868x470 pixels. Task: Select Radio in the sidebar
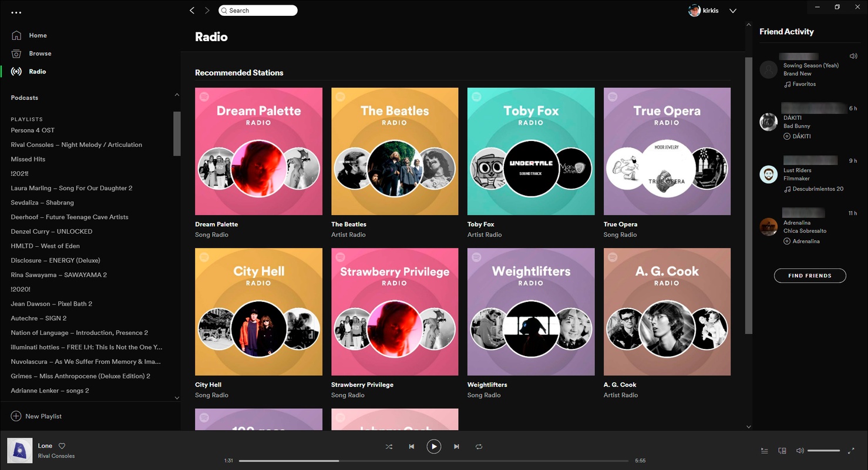pos(38,72)
